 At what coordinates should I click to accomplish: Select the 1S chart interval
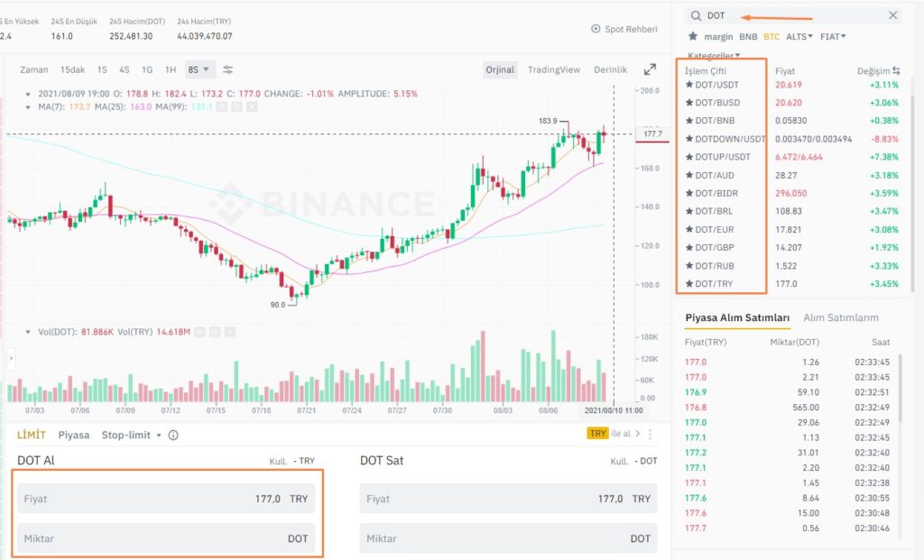[x=102, y=69]
